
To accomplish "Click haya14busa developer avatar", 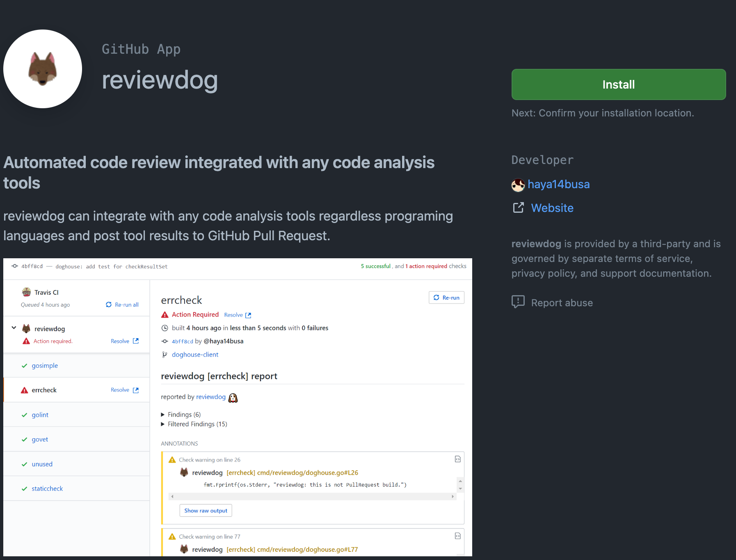I will pyautogui.click(x=518, y=185).
